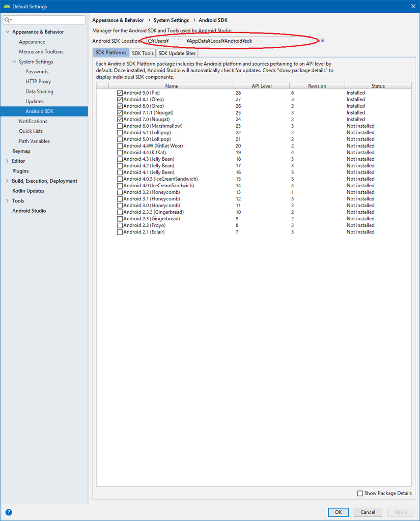Uncheck Android 8.1 (Oreo) checkbox
The image size is (420, 521).
pyautogui.click(x=120, y=100)
